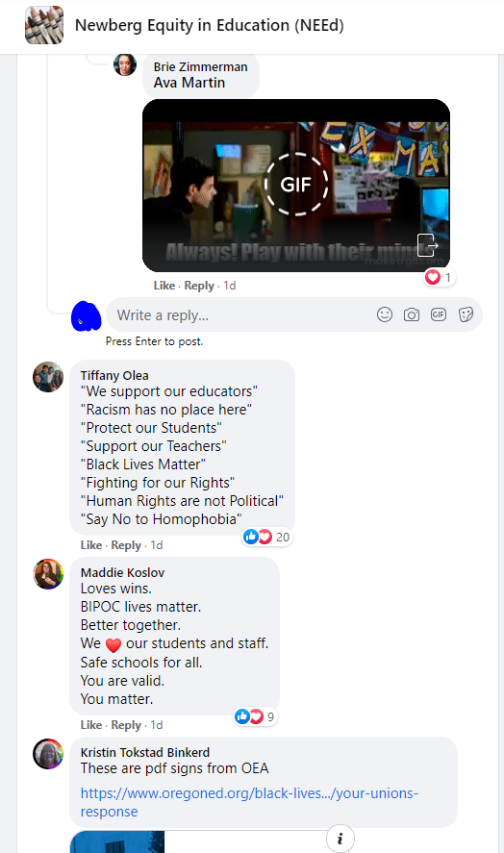Open the Newberg Equity in Education group title
504x853 pixels.
coord(209,25)
